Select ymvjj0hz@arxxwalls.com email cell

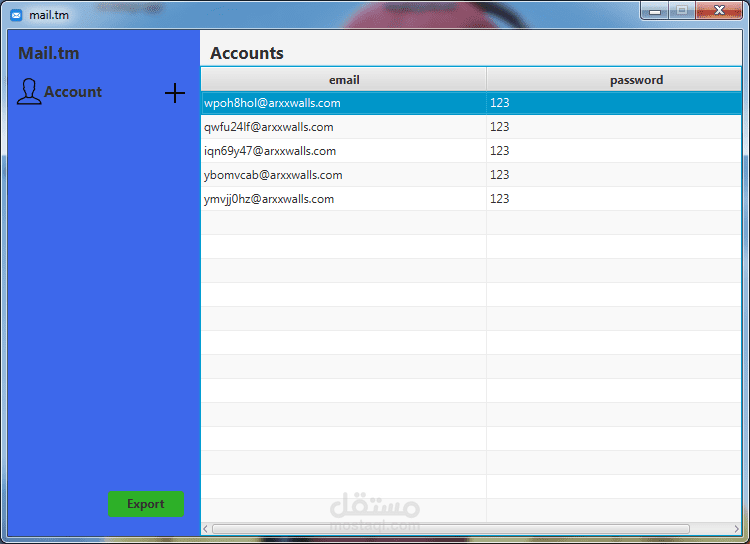[x=344, y=199]
